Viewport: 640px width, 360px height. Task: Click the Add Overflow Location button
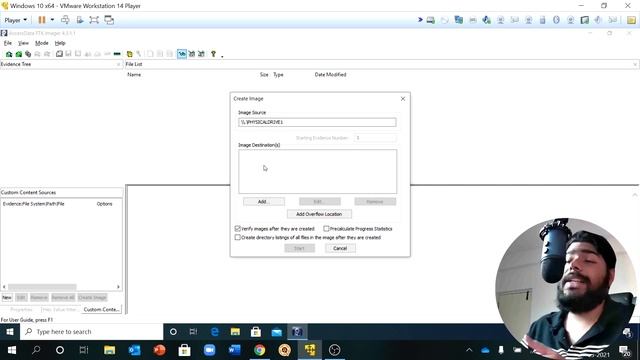pos(319,214)
